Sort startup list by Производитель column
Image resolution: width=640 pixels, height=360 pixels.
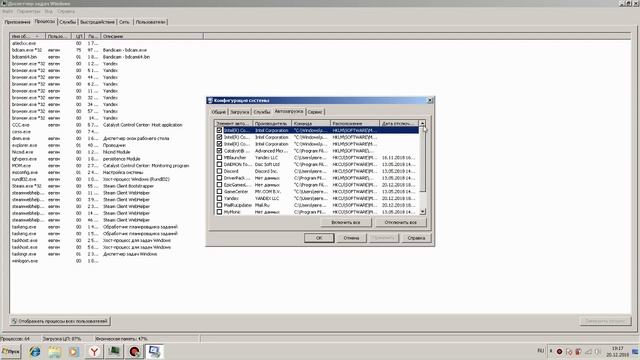click(272, 123)
